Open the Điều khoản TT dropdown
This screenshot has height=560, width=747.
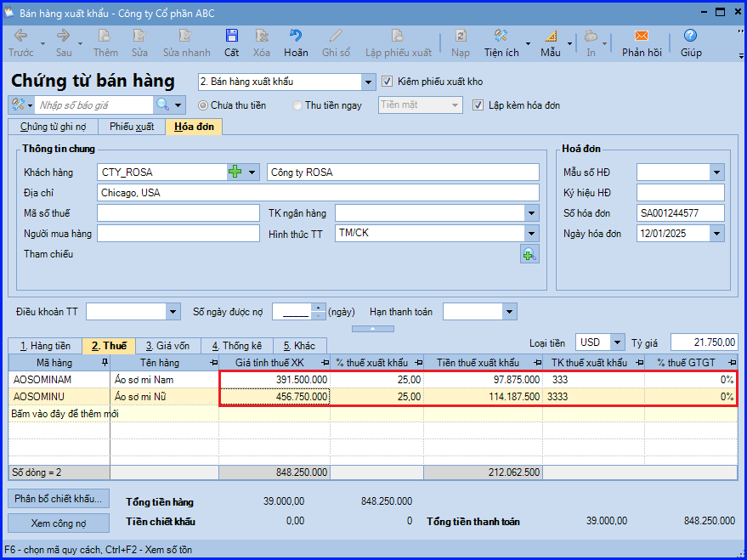coord(173,312)
